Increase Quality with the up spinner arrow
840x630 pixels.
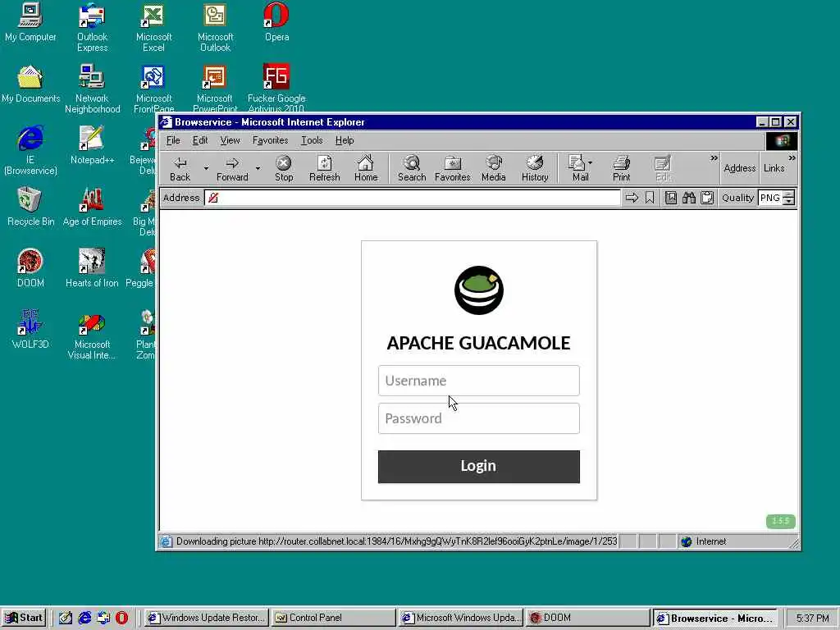click(788, 194)
